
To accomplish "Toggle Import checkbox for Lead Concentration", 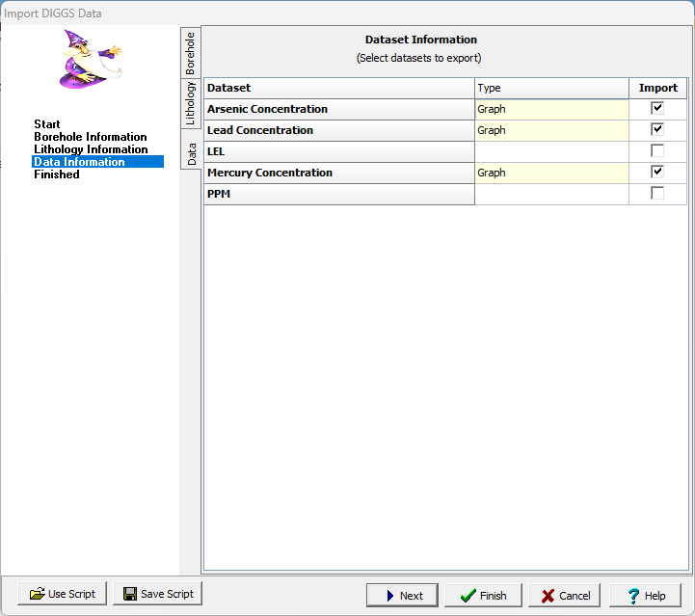I will point(657,130).
